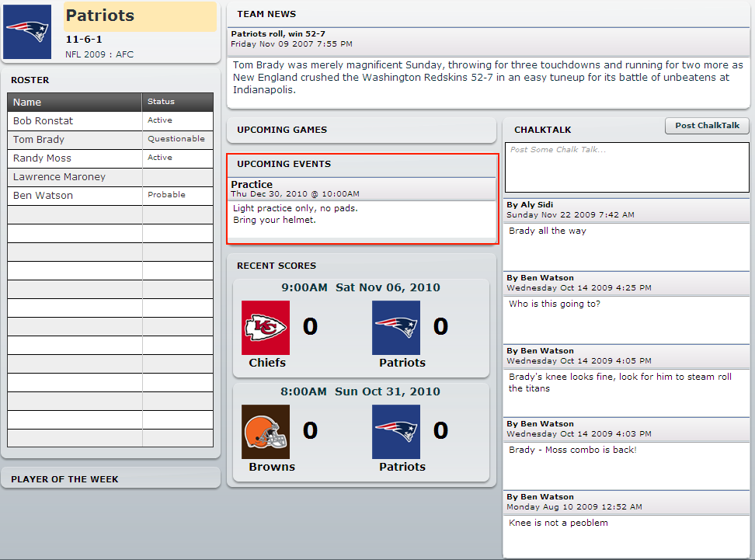755x560 pixels.
Task: Click the Chiefs team name label
Action: click(267, 363)
